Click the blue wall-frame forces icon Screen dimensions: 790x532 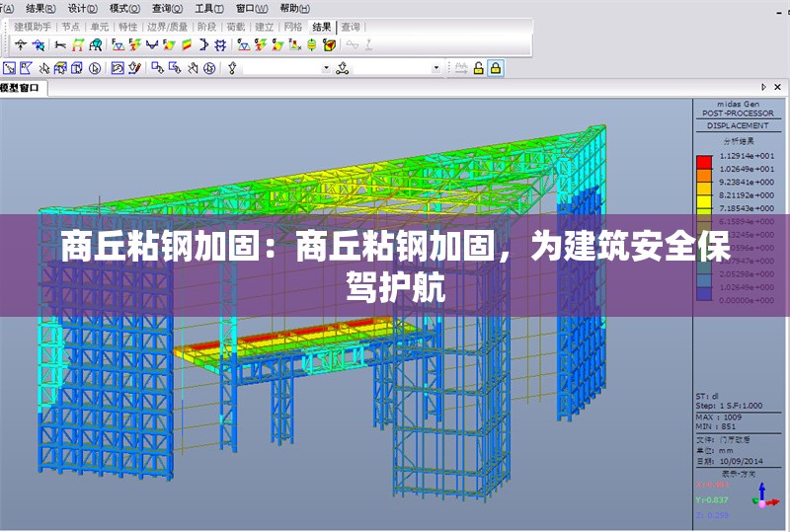click(x=220, y=45)
